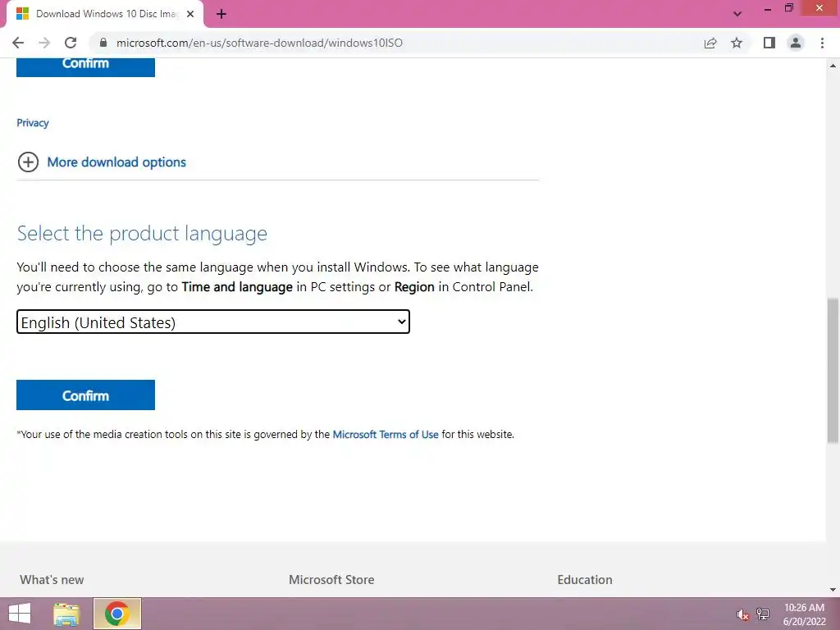Viewport: 840px width, 630px height.
Task: Confirm the selected product language
Action: pos(85,395)
